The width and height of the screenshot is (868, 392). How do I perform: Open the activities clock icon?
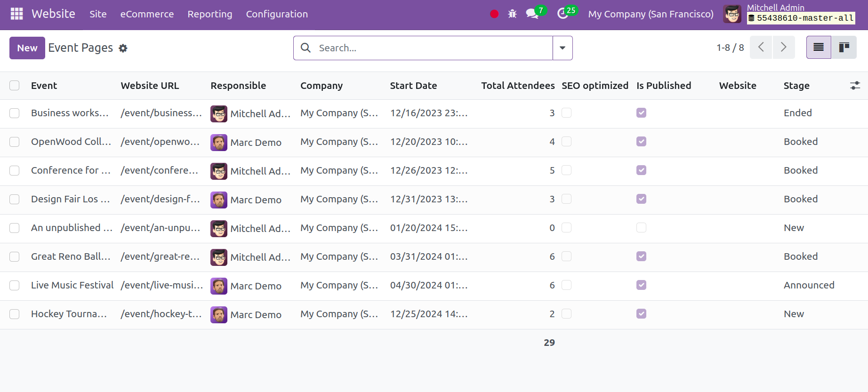563,14
